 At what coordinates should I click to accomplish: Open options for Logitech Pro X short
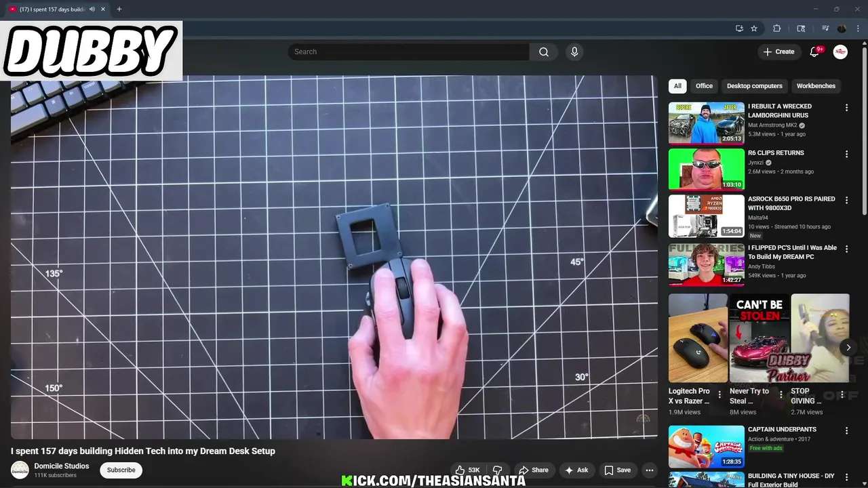tap(719, 394)
